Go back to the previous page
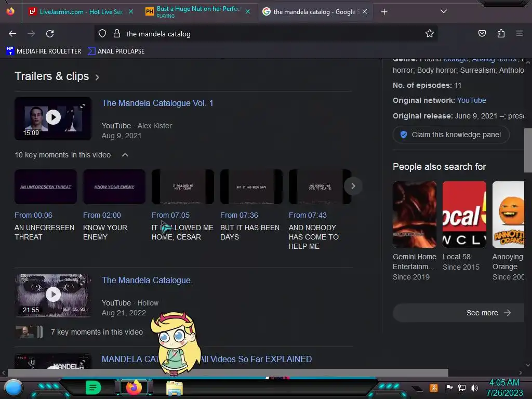This screenshot has height=399, width=532. tap(12, 34)
